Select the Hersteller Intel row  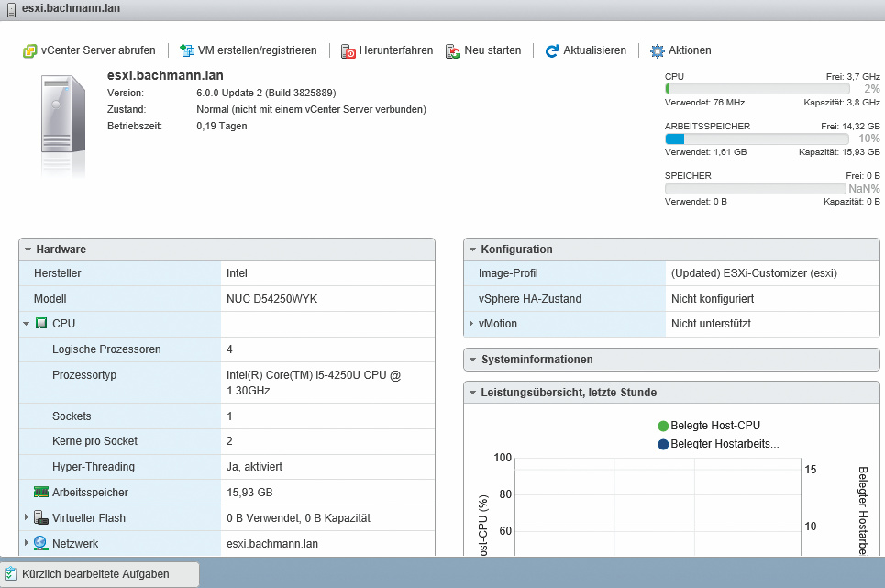pyautogui.click(x=227, y=273)
